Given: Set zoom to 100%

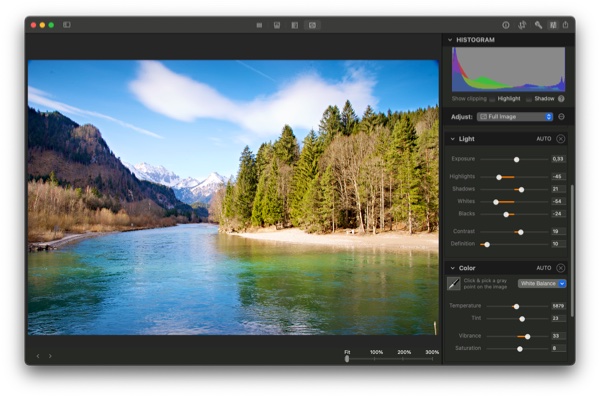Looking at the screenshot, I should (x=376, y=352).
